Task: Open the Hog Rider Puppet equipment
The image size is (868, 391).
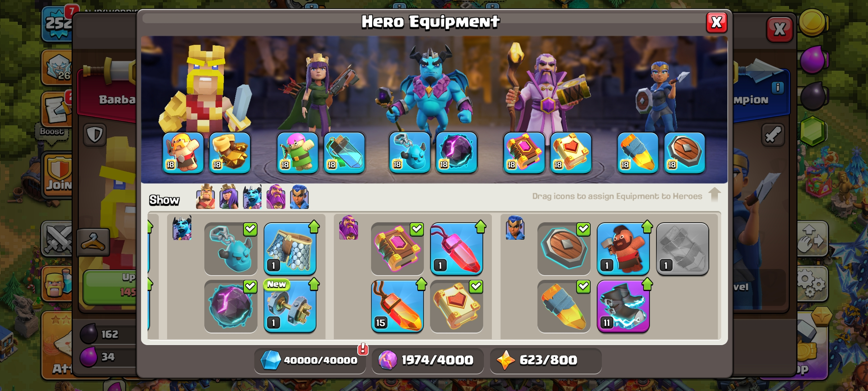Action: point(623,249)
